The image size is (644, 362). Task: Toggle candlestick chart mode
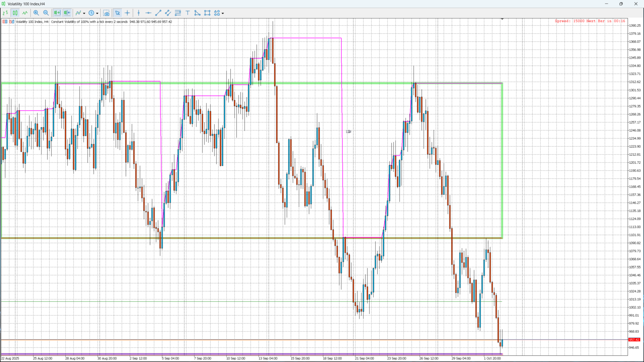[x=15, y=13]
